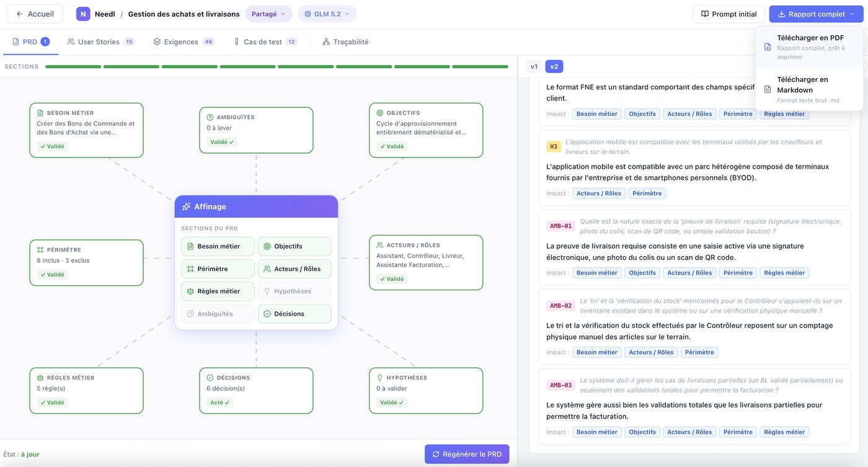Click the scales icon on the RÈGLES MÉTIER card
Image resolution: width=868 pixels, height=467 pixels.
[40, 378]
